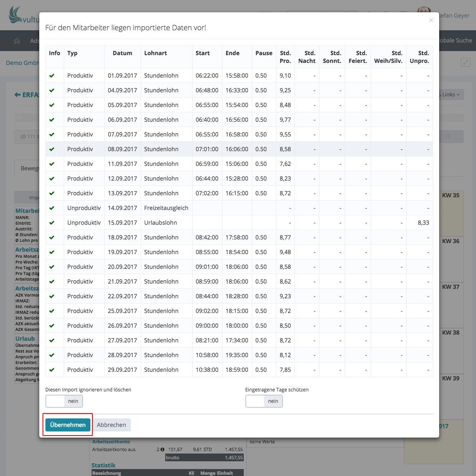Toggle 'Diesen Import ignorieren und löschen' switch

(64, 401)
